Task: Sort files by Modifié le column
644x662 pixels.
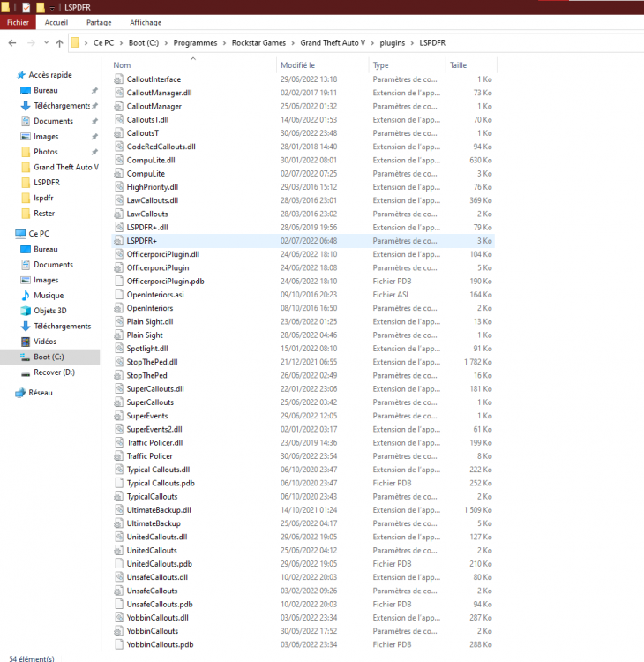Action: point(297,65)
